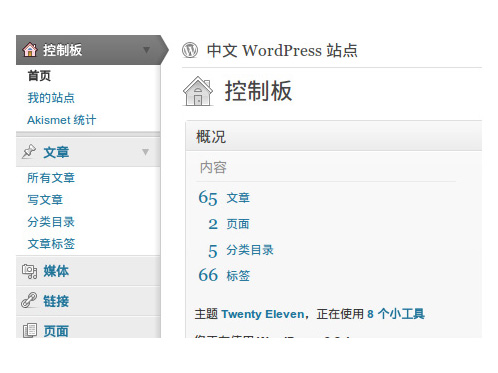Open 文章标签 in sidebar

51,244
